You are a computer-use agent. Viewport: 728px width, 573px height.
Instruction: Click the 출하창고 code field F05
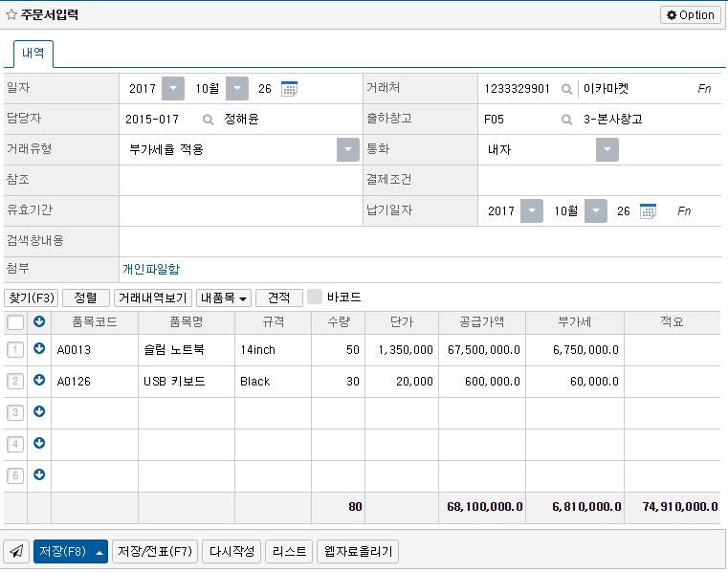[x=494, y=120]
